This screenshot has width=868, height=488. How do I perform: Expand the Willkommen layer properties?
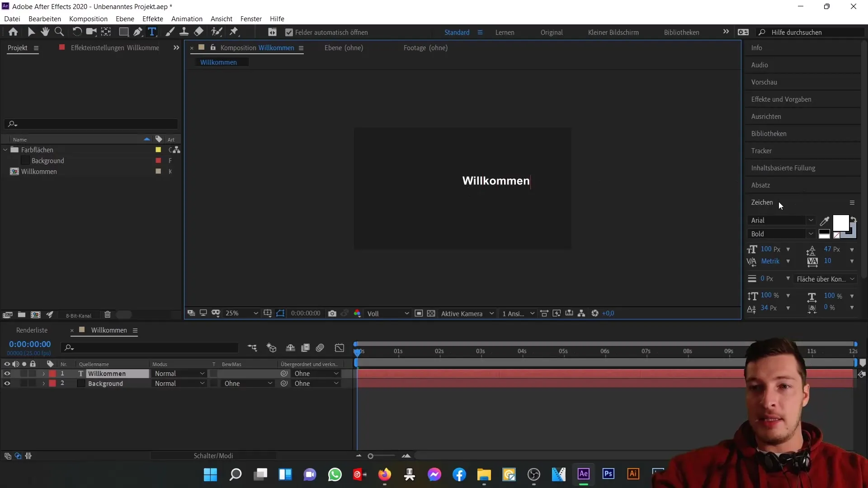pos(43,374)
